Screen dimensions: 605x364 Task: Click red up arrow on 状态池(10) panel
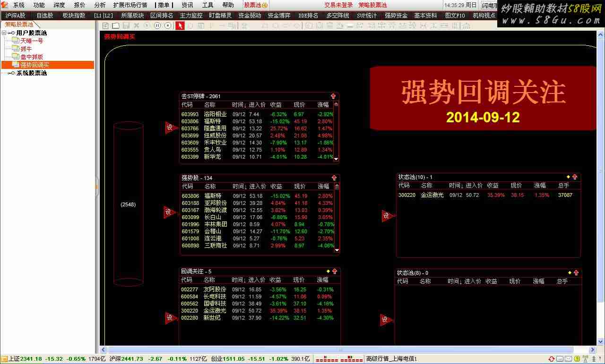(575, 177)
